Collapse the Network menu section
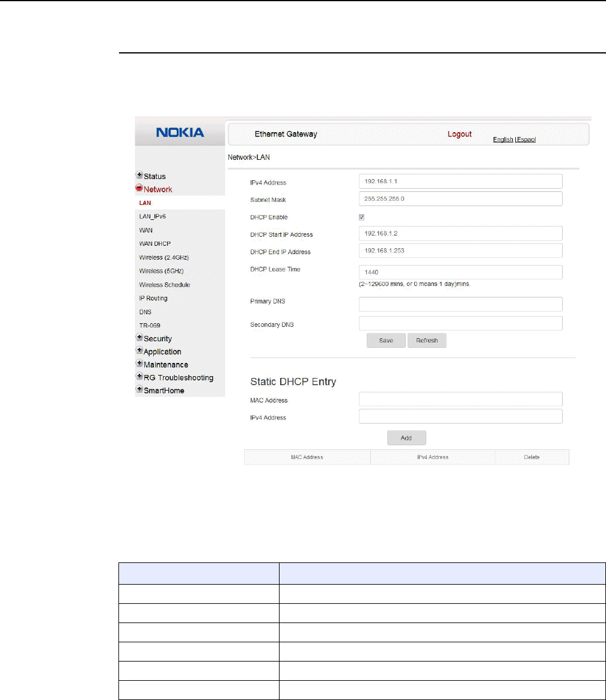606x700 pixels. click(154, 189)
